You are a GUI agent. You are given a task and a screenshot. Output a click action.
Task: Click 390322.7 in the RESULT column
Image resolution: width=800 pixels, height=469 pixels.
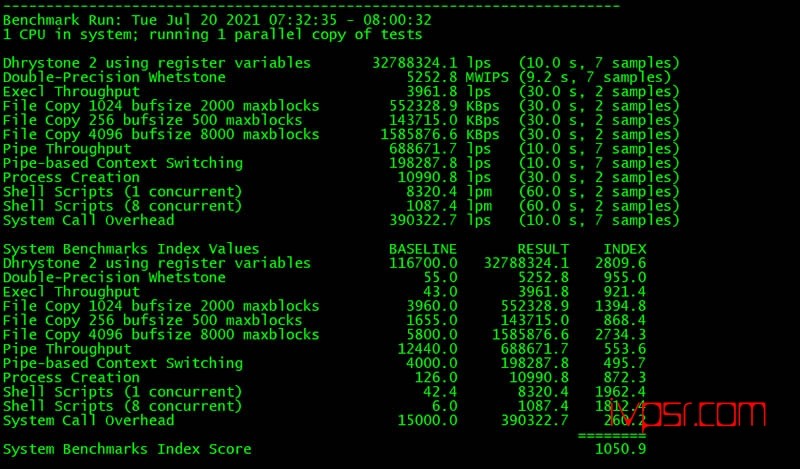(535, 421)
